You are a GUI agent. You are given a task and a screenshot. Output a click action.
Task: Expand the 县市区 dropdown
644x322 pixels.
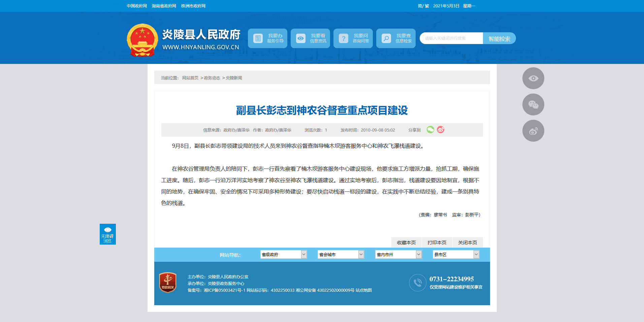pos(456,254)
